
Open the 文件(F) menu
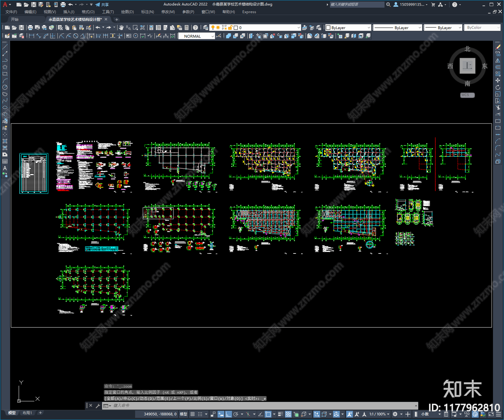click(x=11, y=12)
